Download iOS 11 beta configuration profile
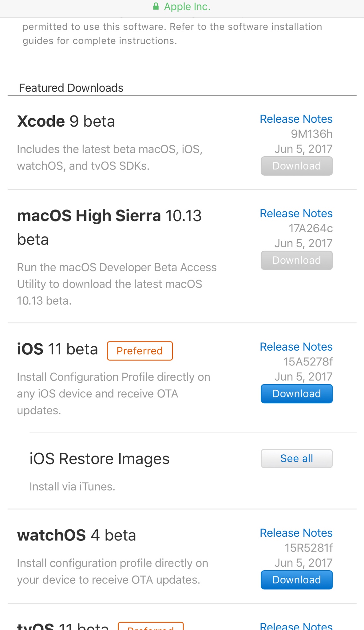Viewport: 364px width, 630px height. tap(296, 393)
